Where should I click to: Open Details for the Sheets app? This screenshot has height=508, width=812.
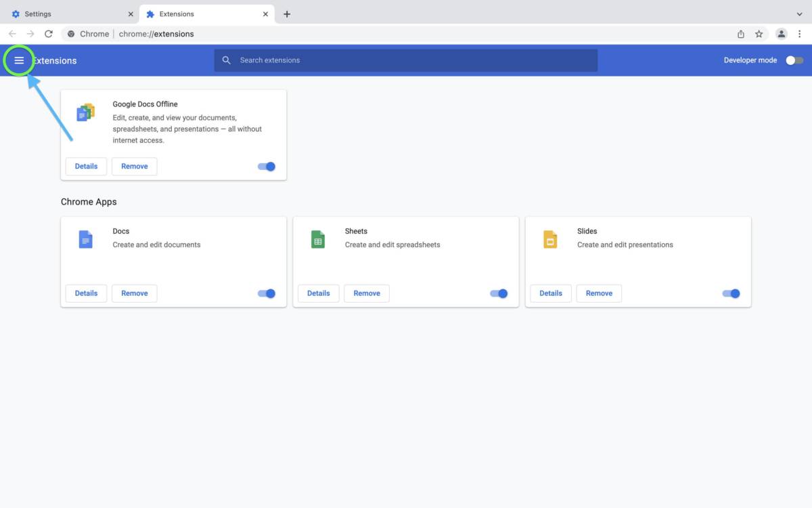pos(318,293)
